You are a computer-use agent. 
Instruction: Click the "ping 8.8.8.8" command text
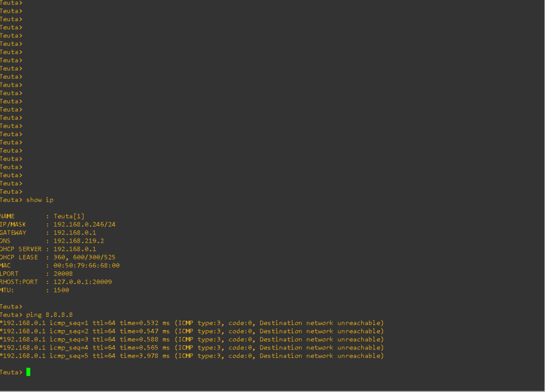pyautogui.click(x=49, y=315)
